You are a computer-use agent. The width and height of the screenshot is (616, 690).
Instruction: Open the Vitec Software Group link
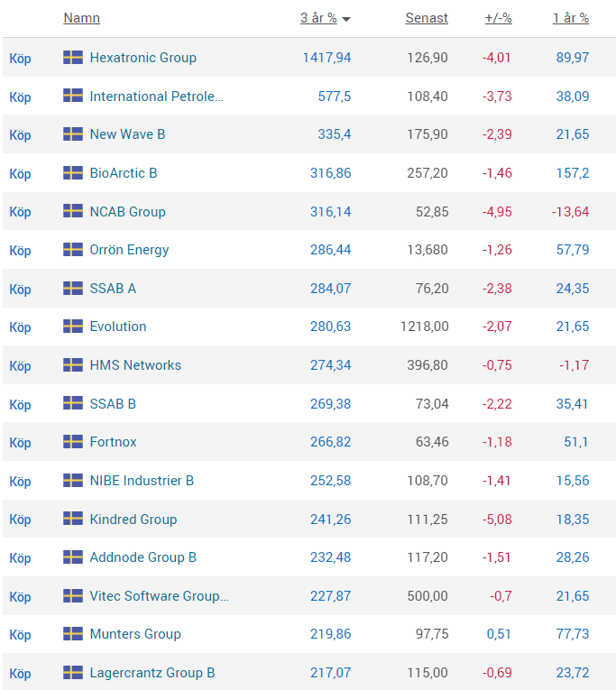click(159, 596)
